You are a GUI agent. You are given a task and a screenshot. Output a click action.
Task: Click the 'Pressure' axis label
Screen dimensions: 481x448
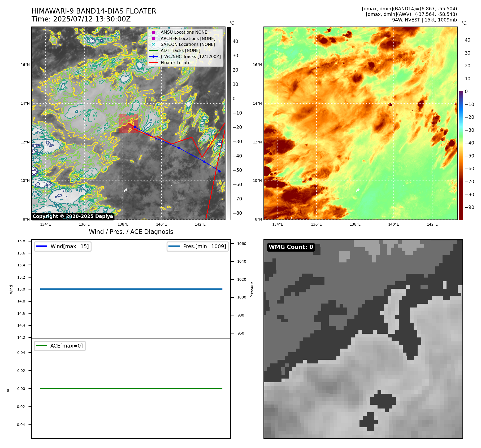[x=252, y=289]
